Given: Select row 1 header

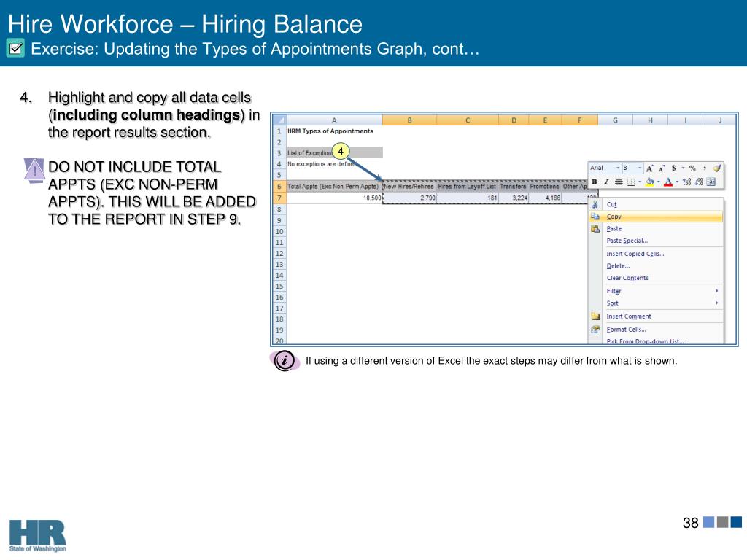Looking at the screenshot, I should pyautogui.click(x=279, y=131).
